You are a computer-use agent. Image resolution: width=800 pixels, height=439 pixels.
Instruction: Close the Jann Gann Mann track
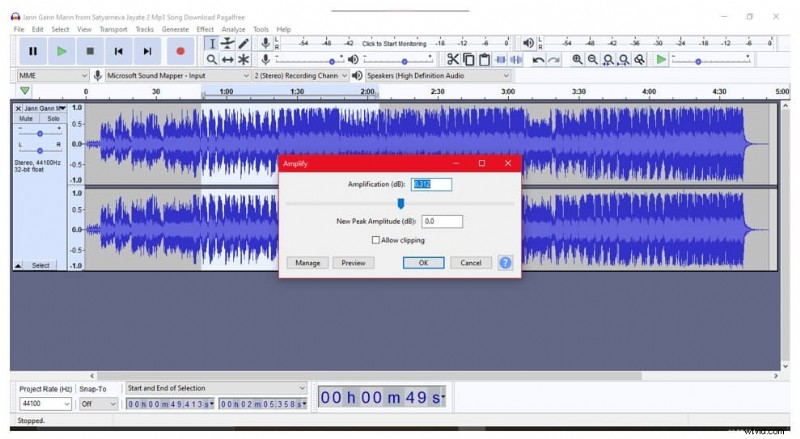18,108
